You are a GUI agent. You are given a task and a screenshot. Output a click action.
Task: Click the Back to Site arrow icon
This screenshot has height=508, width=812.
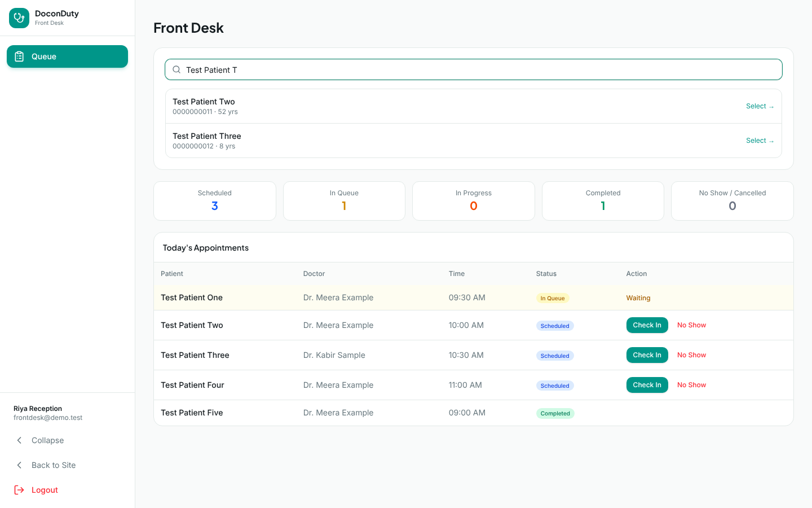pos(19,465)
